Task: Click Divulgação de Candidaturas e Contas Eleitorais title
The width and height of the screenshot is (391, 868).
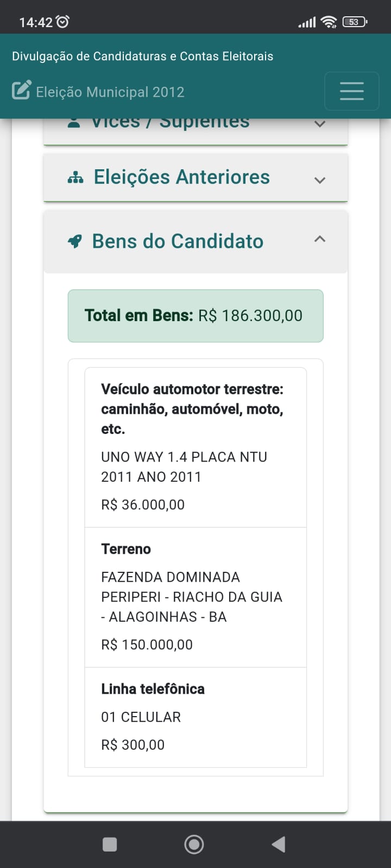Action: (142, 56)
